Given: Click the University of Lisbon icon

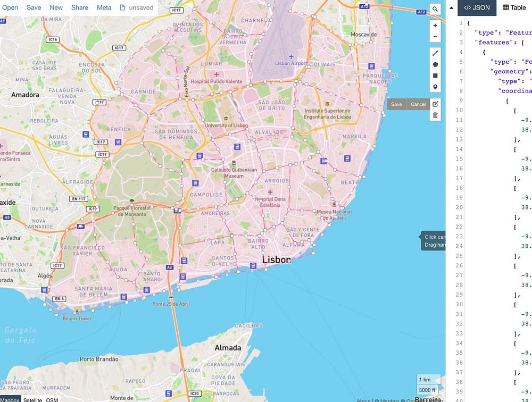Looking at the screenshot, I should coord(226,119).
